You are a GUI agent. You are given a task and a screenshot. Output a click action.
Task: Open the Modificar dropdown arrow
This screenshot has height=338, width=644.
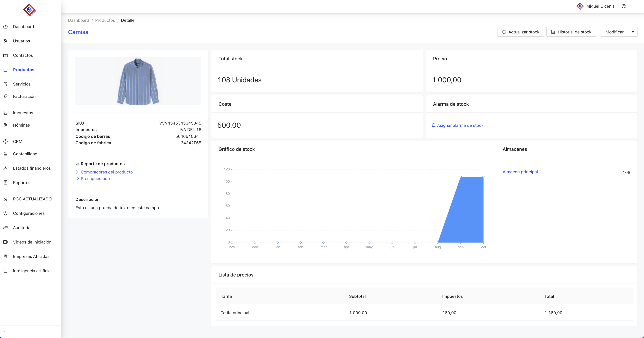(633, 32)
